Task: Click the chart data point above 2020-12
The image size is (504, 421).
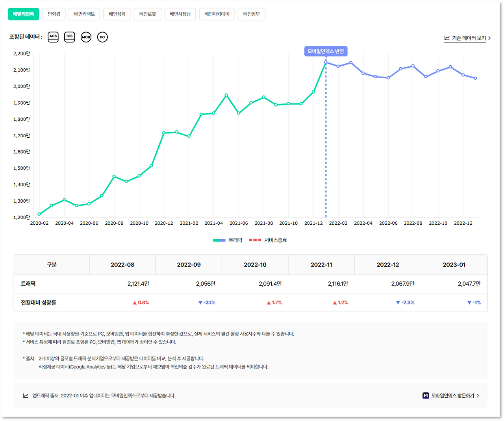Action: (164, 133)
